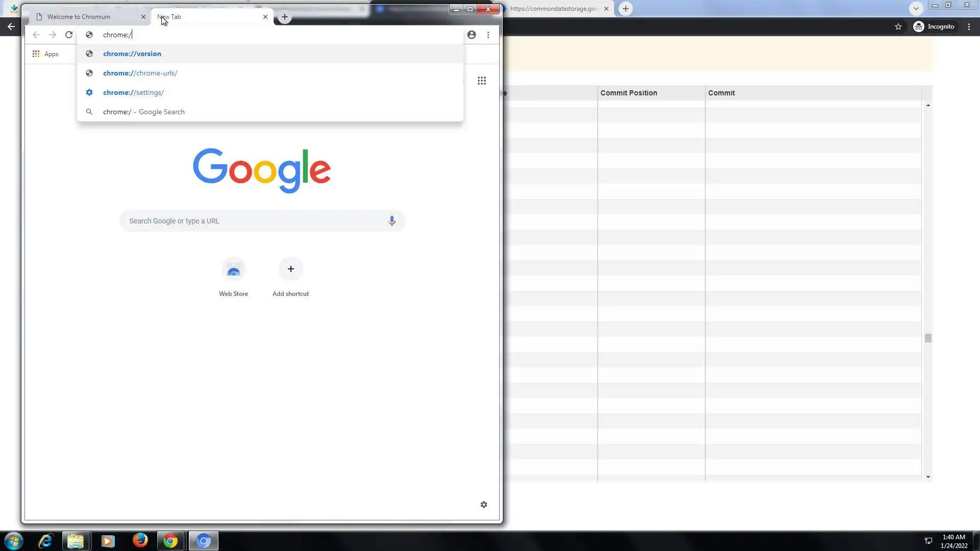Open Firefox from the taskbar
This screenshot has width=980, height=551.
tap(140, 540)
